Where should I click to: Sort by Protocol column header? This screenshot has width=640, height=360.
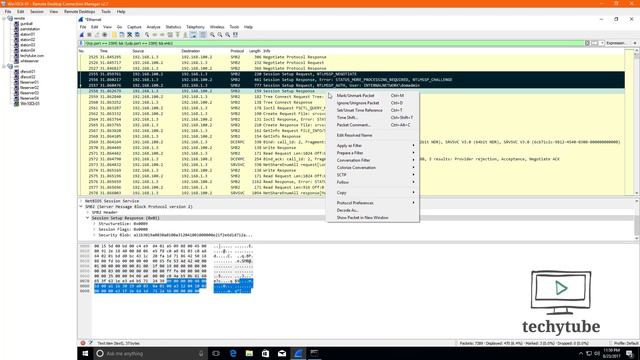coord(237,51)
